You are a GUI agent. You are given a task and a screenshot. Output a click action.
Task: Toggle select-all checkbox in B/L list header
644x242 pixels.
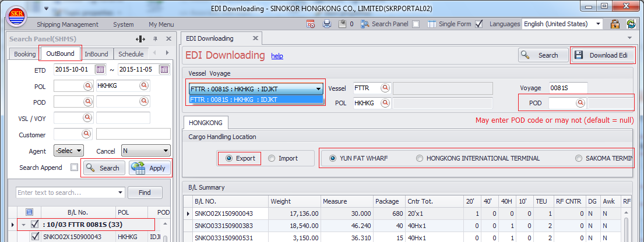pyautogui.click(x=29, y=212)
